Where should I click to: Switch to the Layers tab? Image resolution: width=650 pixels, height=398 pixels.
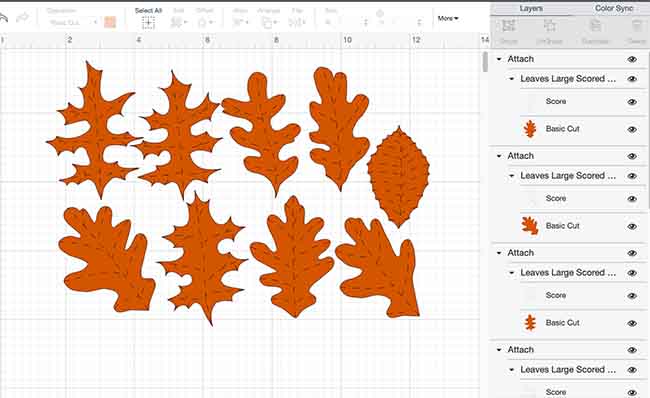pos(531,8)
